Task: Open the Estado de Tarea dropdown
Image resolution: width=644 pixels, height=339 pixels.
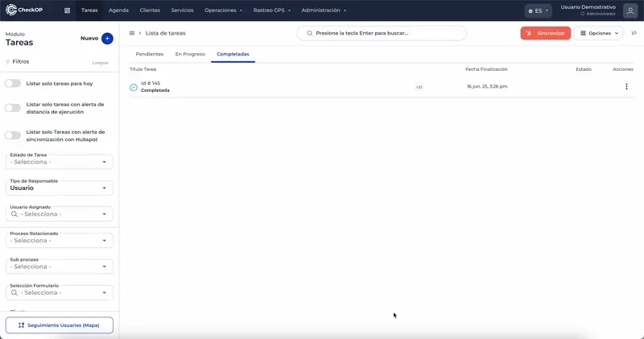Action: (x=59, y=162)
